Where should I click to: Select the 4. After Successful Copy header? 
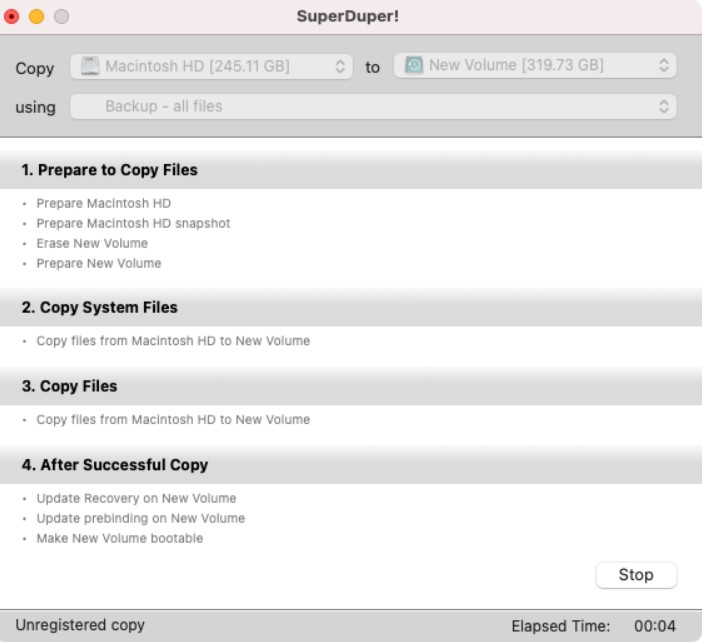[x=351, y=465]
